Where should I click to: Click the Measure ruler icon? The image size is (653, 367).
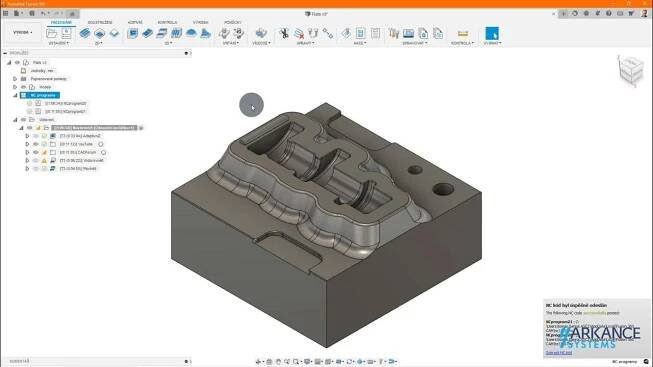click(463, 33)
